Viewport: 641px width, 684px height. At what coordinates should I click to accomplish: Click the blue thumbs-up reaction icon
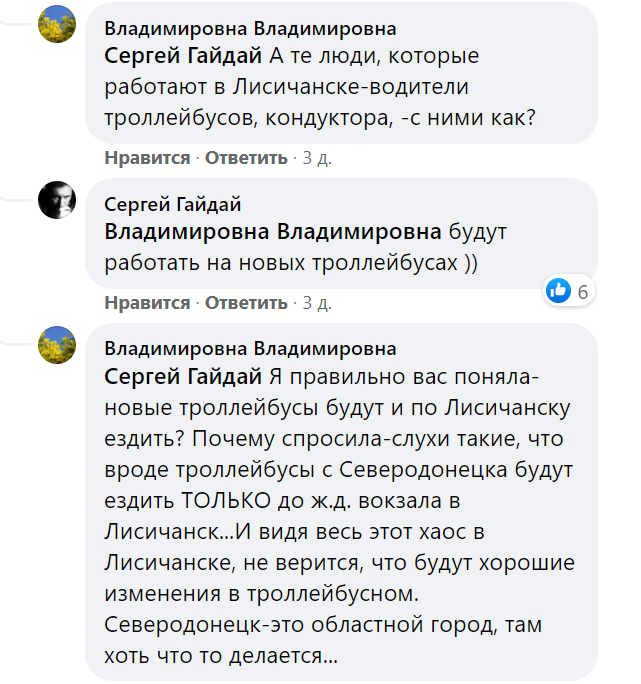coord(558,291)
